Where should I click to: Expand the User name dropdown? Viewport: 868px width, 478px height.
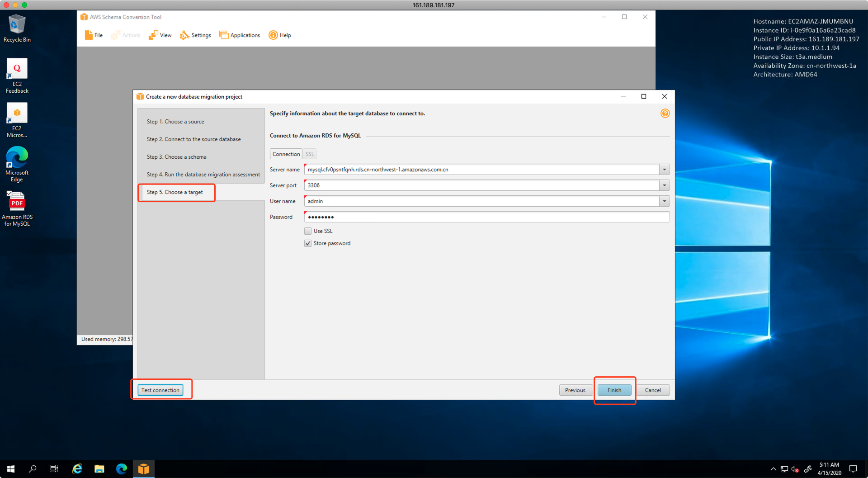(x=664, y=201)
